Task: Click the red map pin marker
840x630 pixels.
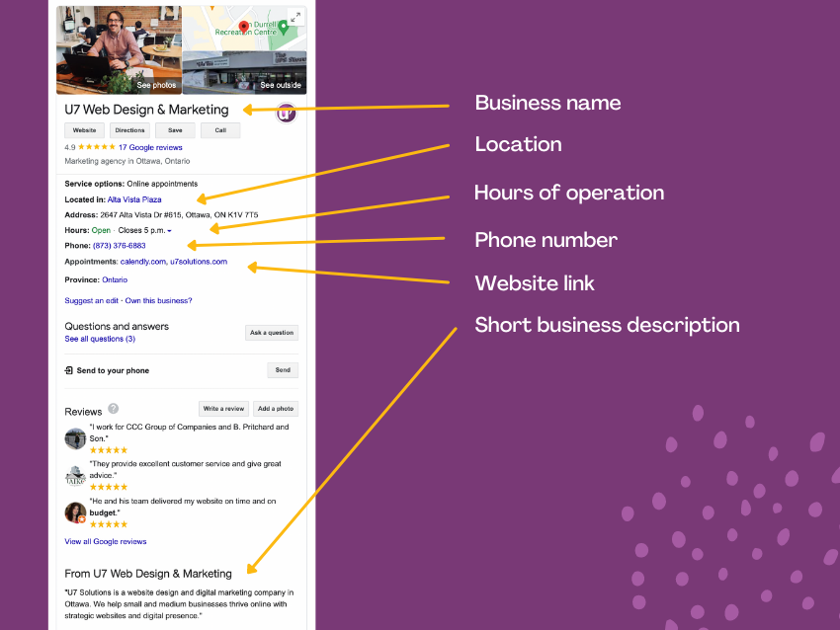Action: click(244, 27)
